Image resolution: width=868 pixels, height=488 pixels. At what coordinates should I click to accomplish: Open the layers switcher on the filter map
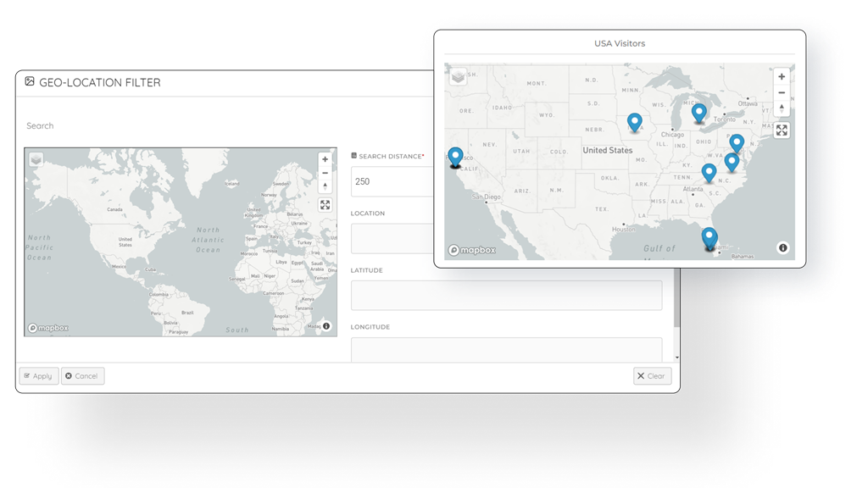(x=36, y=159)
